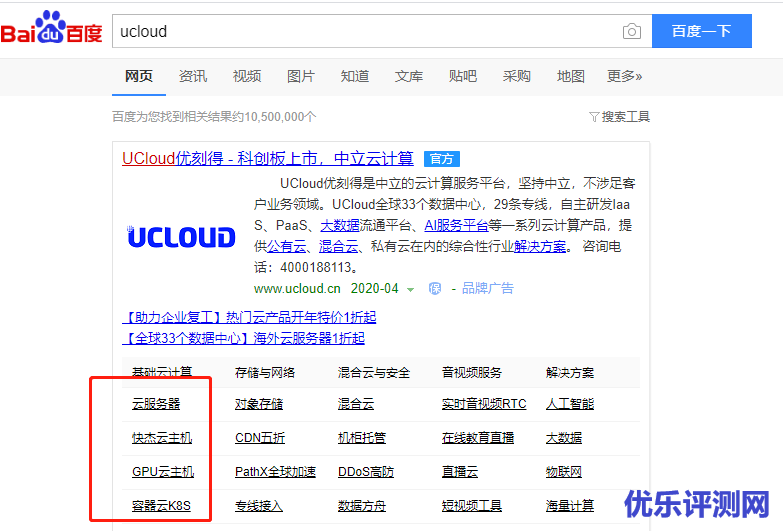Open the DDoS高防 link
This screenshot has width=783, height=531.
(366, 472)
